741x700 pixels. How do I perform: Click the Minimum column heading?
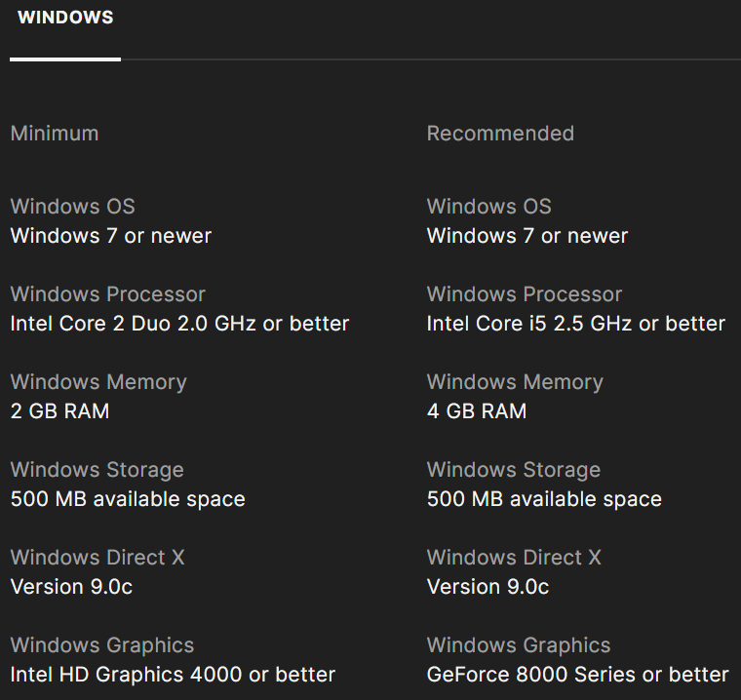(55, 134)
